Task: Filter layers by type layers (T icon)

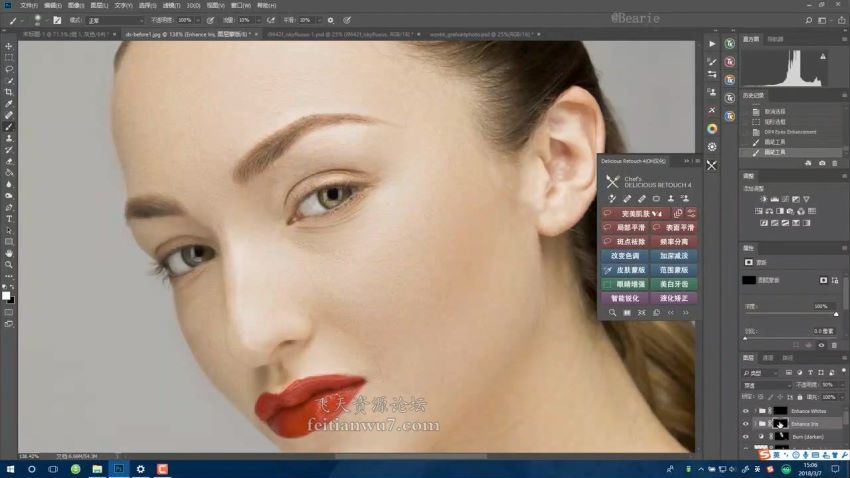Action: pyautogui.click(x=810, y=372)
